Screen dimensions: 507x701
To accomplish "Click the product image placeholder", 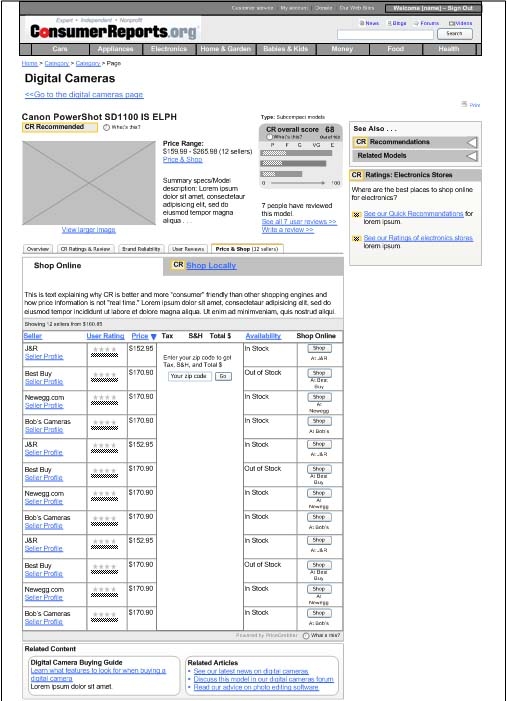I will tap(89, 183).
